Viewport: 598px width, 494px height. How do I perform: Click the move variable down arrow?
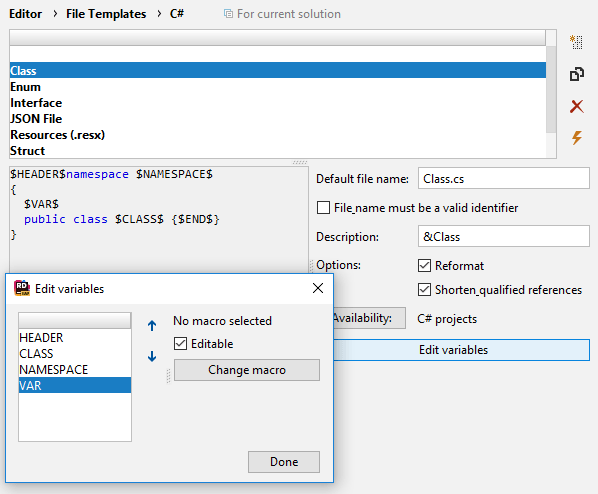152,356
